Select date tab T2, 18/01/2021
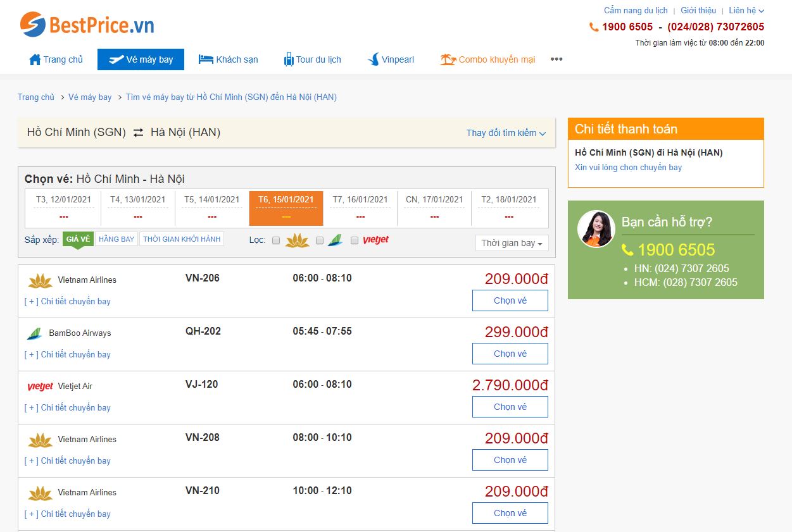The image size is (792, 532). click(509, 208)
